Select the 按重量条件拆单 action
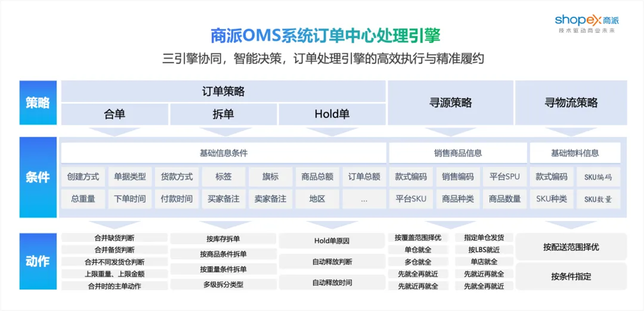Screen dimensions: 644x311 coord(223,269)
